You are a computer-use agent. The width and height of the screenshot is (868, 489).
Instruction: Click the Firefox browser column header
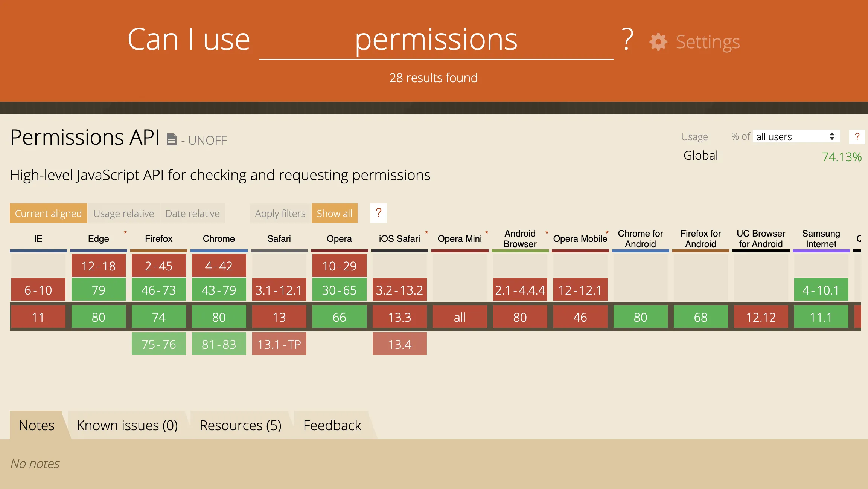point(159,239)
